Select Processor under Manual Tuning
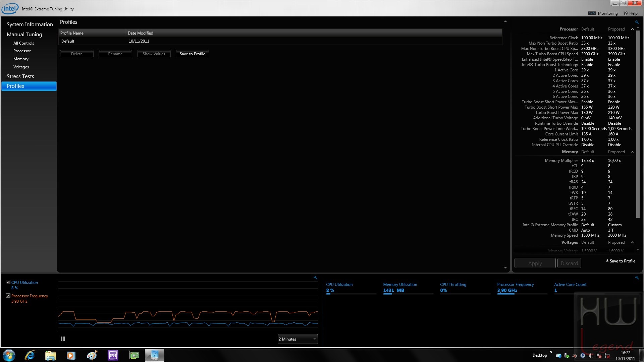 pyautogui.click(x=22, y=51)
